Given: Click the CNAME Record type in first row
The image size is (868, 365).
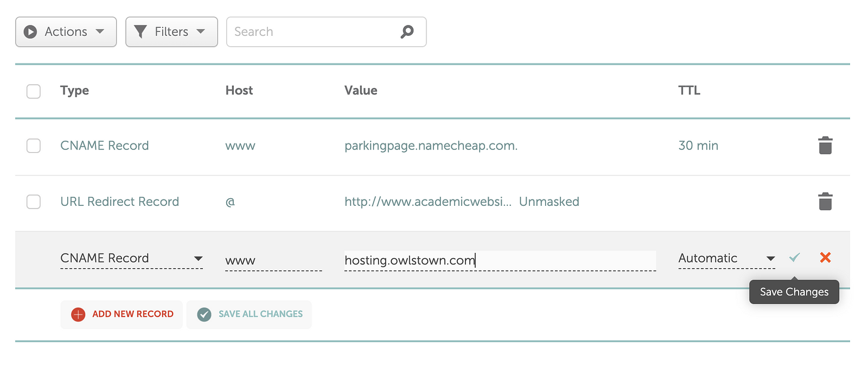Looking at the screenshot, I should [x=104, y=146].
